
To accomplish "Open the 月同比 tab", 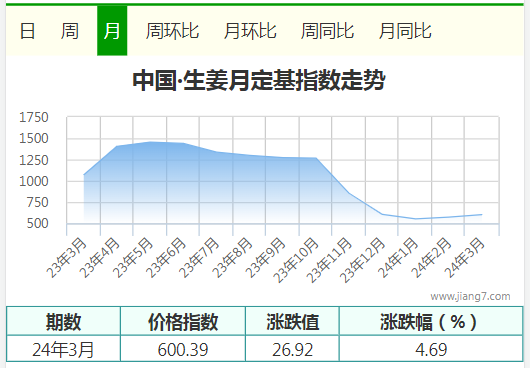I will pos(405,31).
